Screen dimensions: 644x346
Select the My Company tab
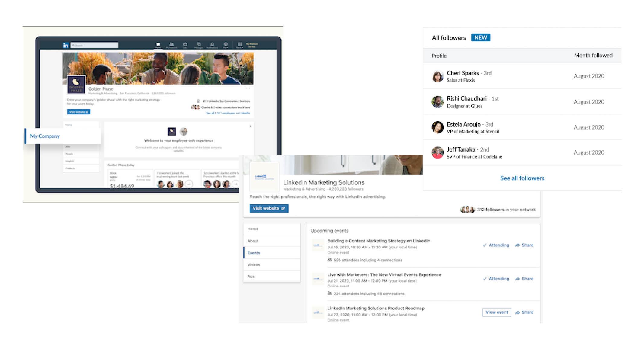45,136
